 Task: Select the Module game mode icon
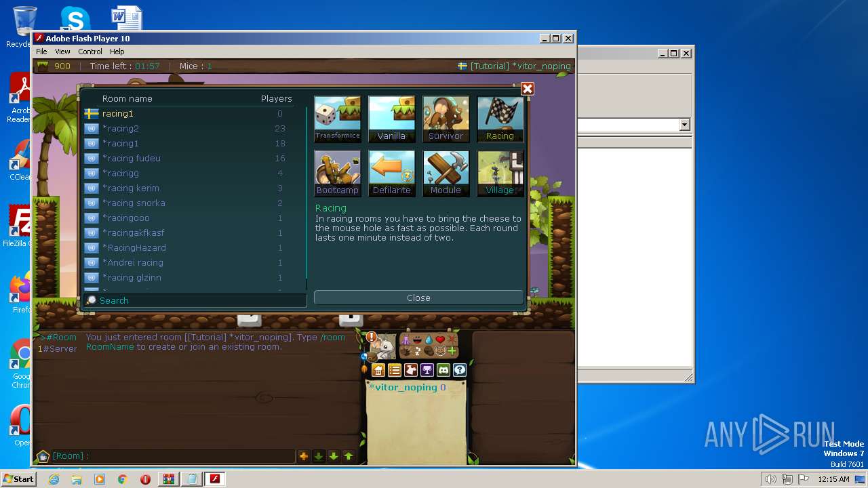(446, 173)
